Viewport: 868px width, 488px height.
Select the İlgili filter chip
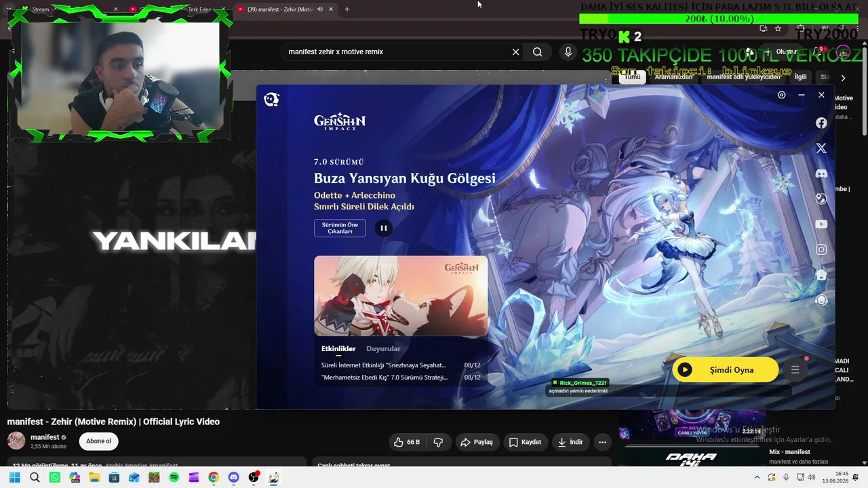click(801, 77)
